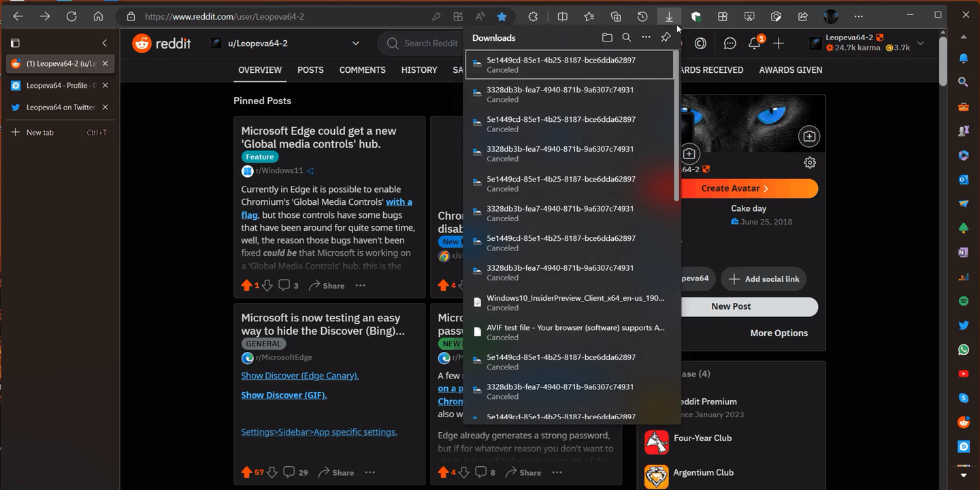Image resolution: width=980 pixels, height=490 pixels.
Task: Open more options in Downloads panel
Action: coord(646,38)
